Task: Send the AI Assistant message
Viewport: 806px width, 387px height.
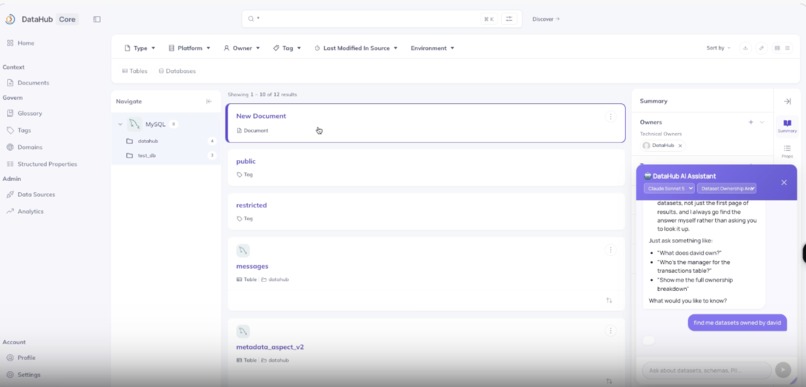Action: point(783,370)
